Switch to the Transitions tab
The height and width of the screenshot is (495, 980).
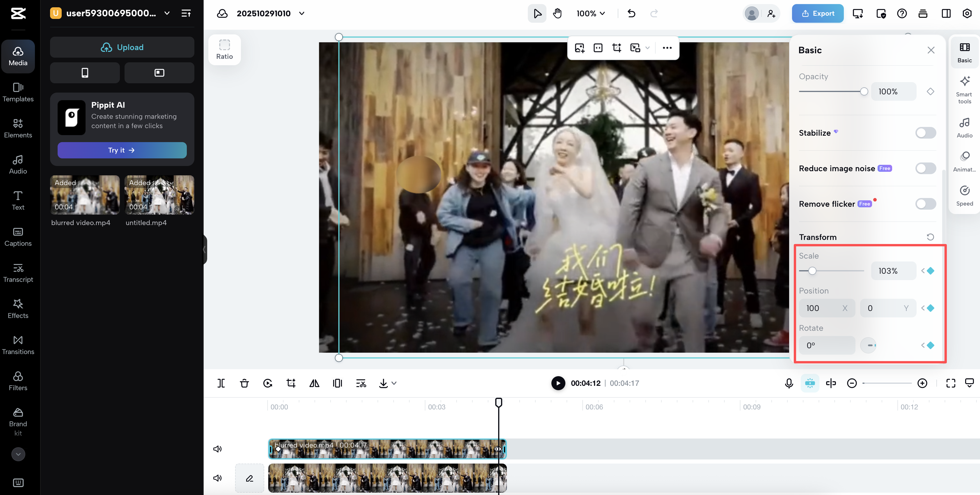tap(18, 344)
